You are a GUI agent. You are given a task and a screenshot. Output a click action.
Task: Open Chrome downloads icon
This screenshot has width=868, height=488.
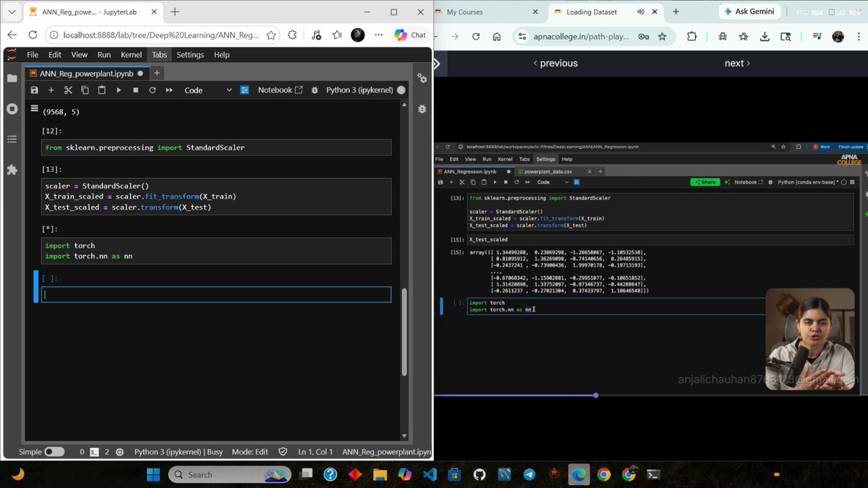[765, 37]
